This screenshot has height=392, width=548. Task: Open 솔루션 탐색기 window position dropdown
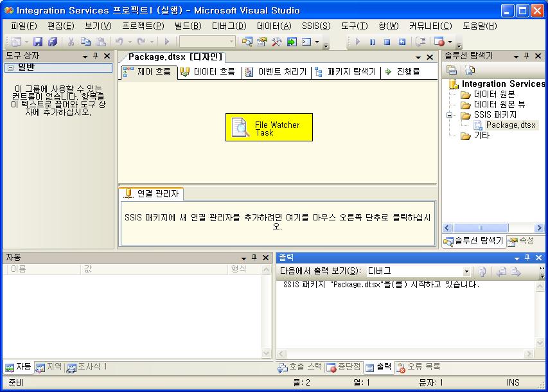(516, 57)
